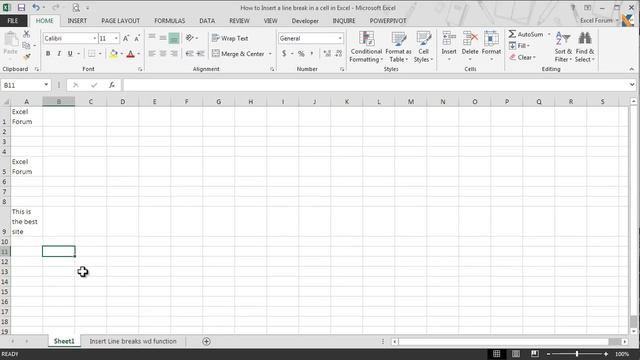
Task: Open the font size dropdown
Action: click(116, 38)
